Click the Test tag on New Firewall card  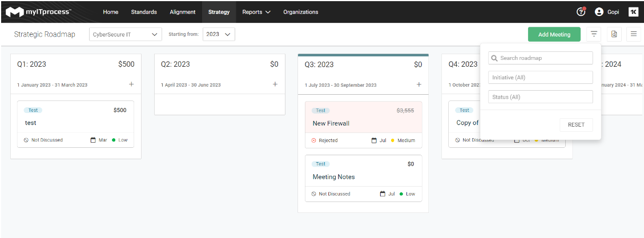[321, 110]
